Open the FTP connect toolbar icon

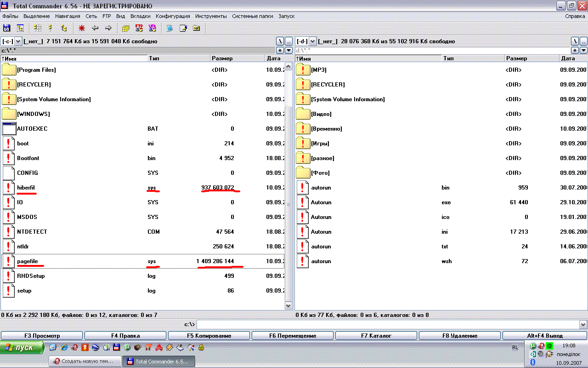coord(139,28)
